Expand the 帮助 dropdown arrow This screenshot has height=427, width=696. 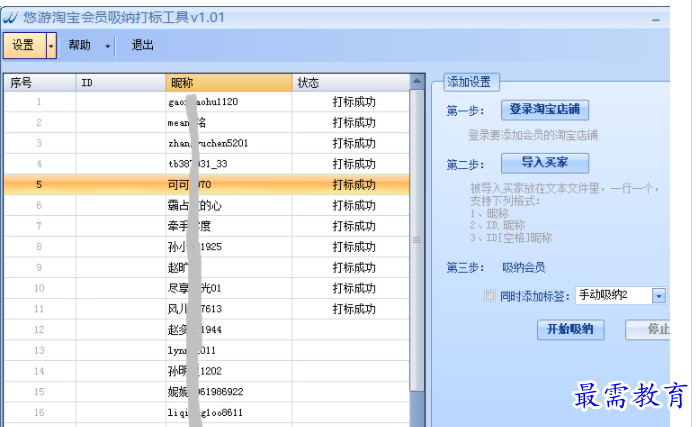click(x=107, y=46)
